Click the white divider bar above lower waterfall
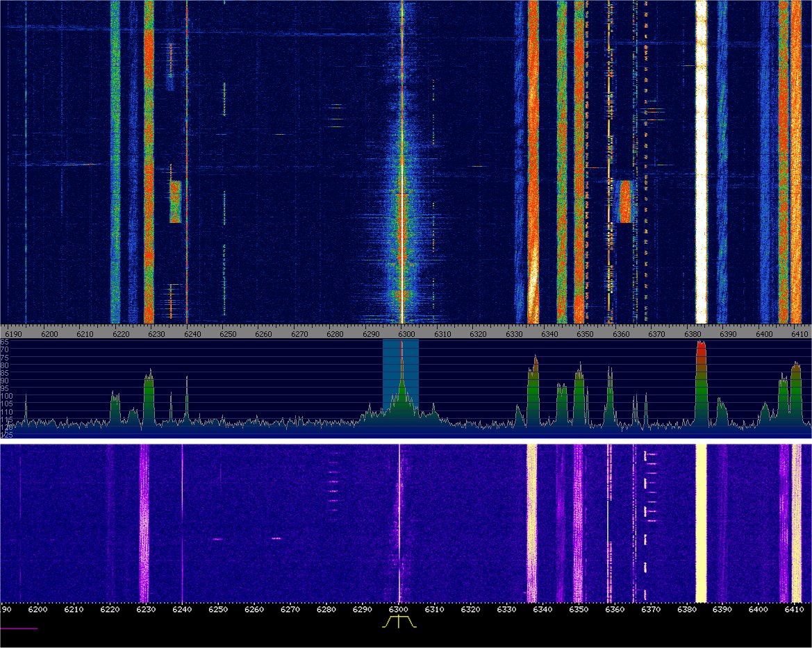 click(x=406, y=441)
